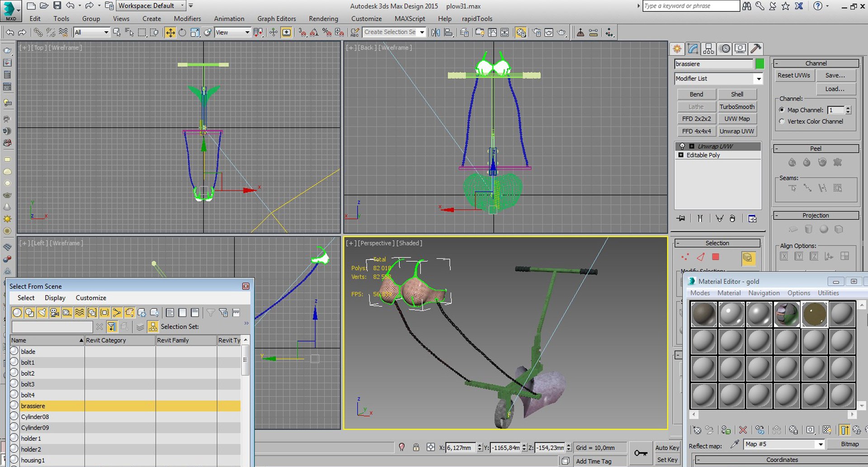The width and height of the screenshot is (868, 467).
Task: Open the Graph Editors menu
Action: pos(277,19)
